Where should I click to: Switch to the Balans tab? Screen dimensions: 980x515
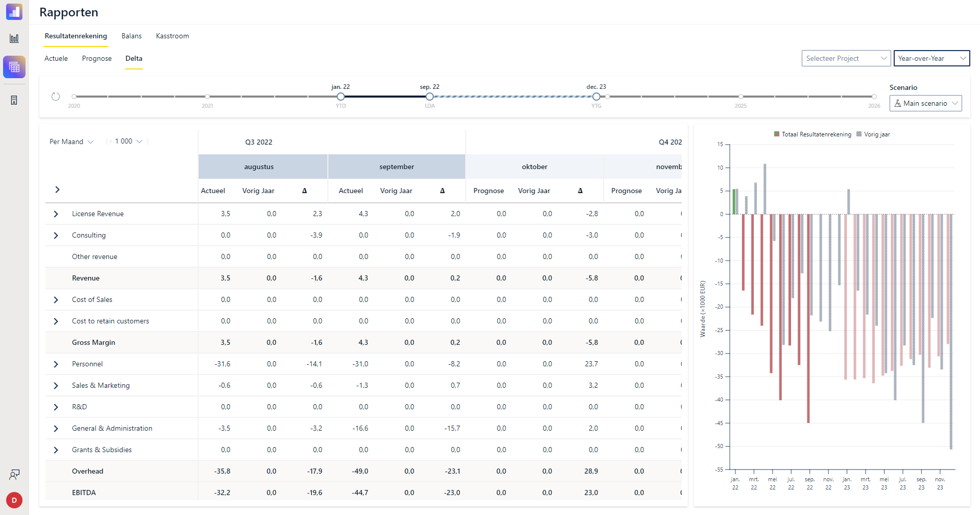(132, 36)
